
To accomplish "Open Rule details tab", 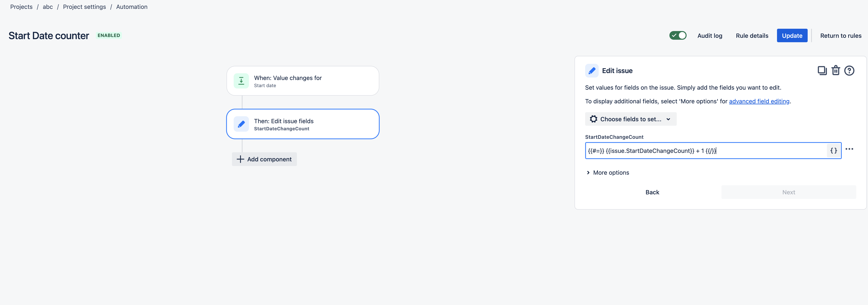I will click(752, 36).
